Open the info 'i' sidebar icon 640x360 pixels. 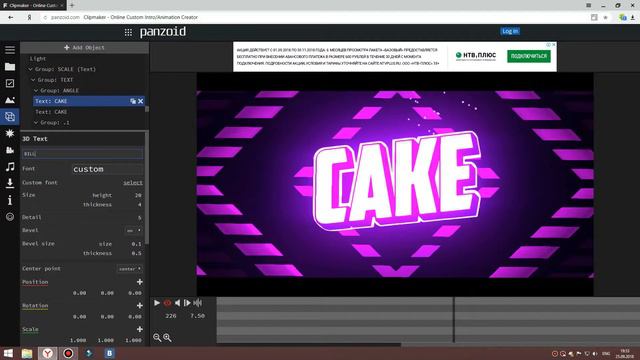click(10, 200)
